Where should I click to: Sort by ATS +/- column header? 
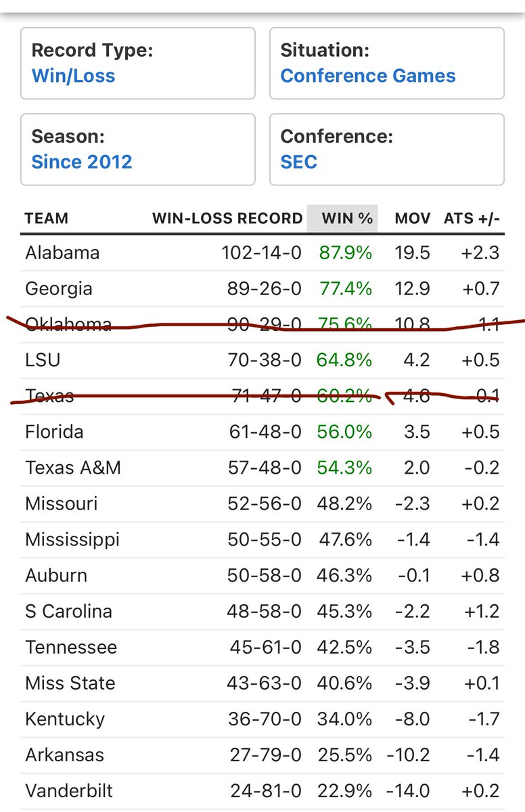click(x=472, y=219)
